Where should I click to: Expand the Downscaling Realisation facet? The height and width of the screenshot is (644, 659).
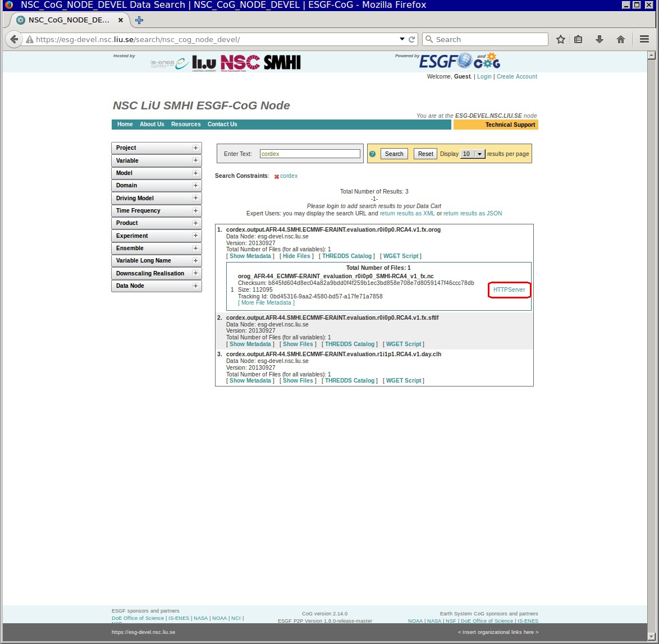pos(195,273)
